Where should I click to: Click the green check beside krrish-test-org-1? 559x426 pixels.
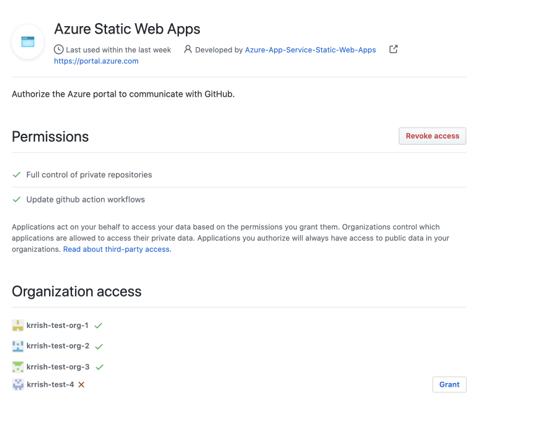coord(98,325)
